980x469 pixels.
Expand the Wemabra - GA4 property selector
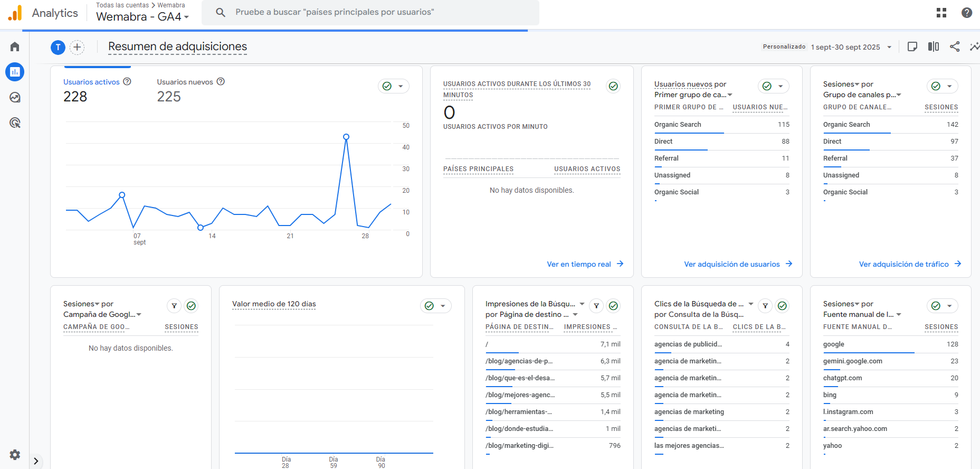[x=142, y=17]
